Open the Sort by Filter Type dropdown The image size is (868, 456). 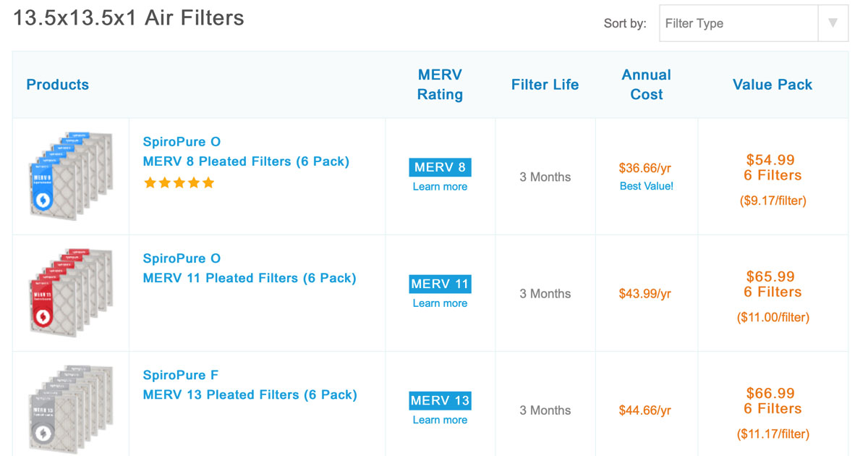click(x=753, y=23)
